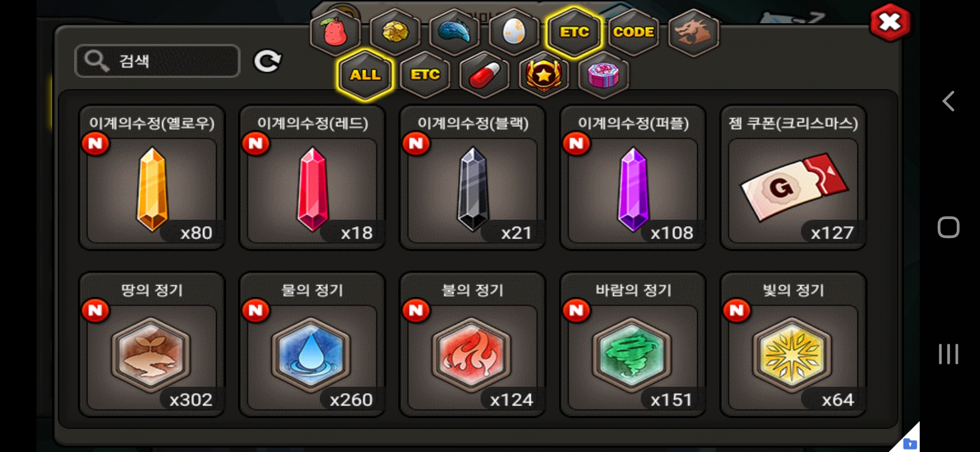
Task: Choose the ETC sub-filter hexagon
Action: (425, 75)
